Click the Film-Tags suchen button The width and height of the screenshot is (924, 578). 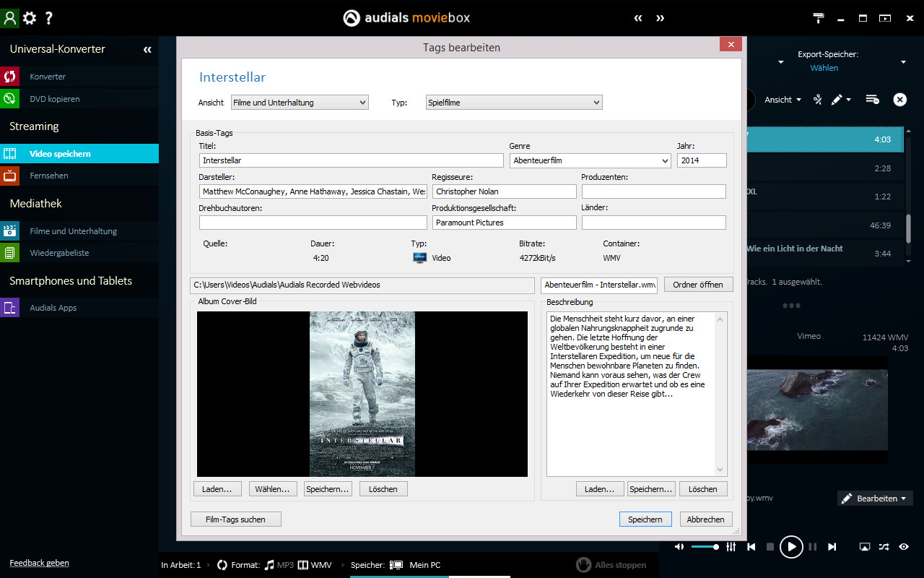tap(235, 519)
